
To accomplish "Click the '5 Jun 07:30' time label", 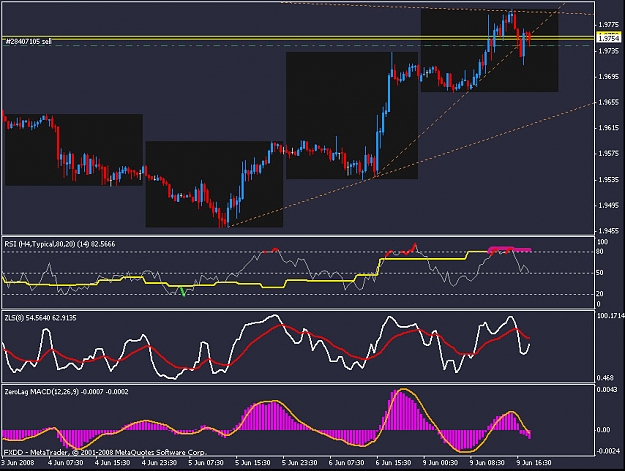I will pos(206,463).
